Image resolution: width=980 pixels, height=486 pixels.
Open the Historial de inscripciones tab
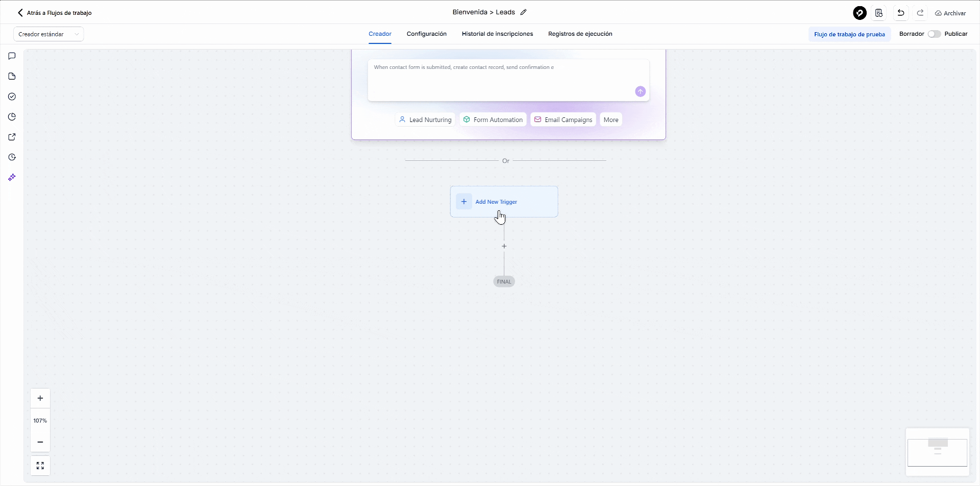tap(497, 34)
